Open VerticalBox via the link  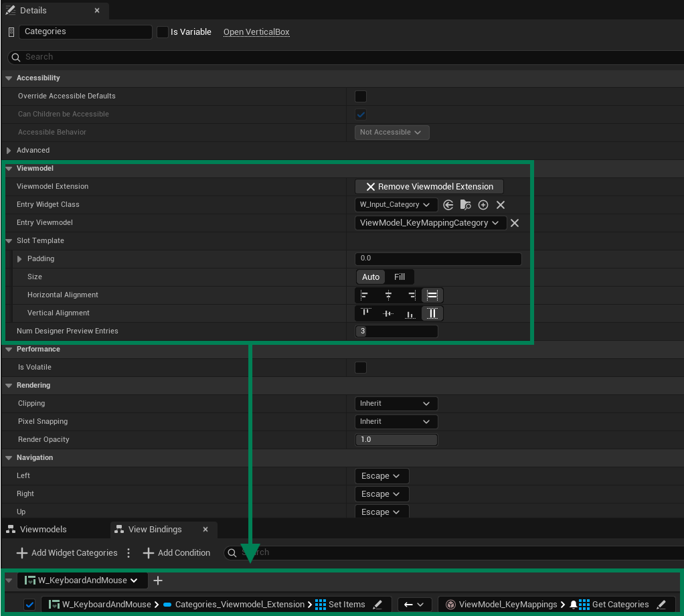(256, 31)
